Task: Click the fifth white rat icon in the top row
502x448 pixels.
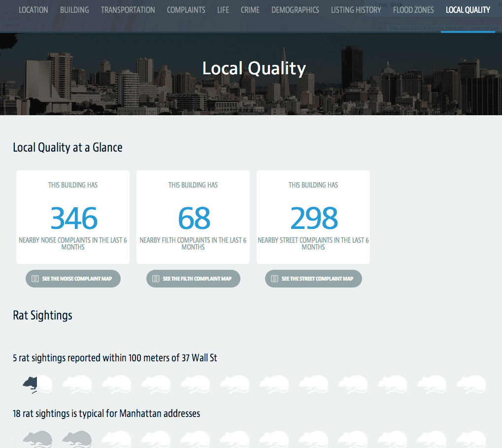Action: tap(195, 384)
